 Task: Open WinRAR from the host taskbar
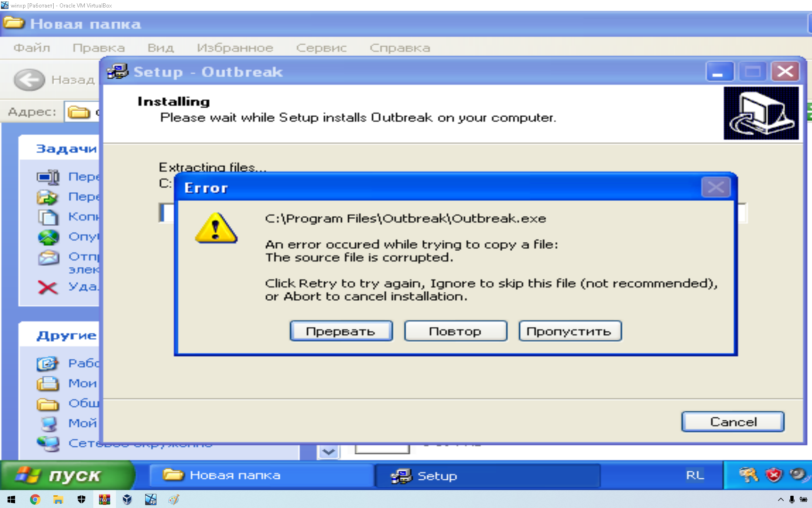tap(104, 500)
